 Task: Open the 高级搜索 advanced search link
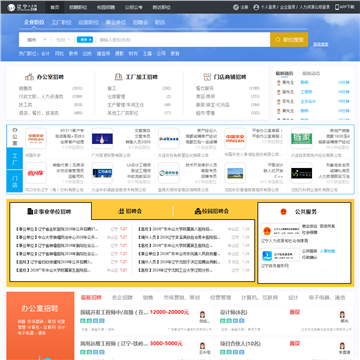pos(320,44)
